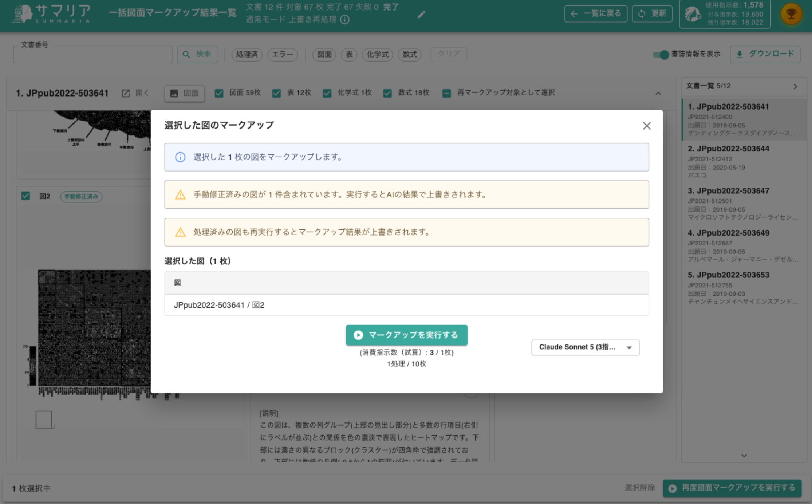
Task: Select the 数式 filter chip
Action: click(410, 55)
